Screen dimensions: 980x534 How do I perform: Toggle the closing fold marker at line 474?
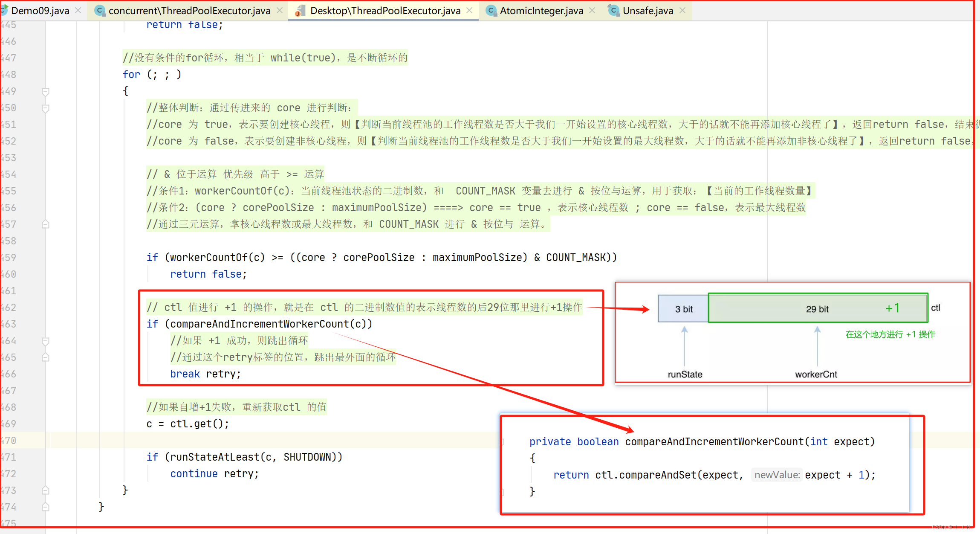[46, 507]
